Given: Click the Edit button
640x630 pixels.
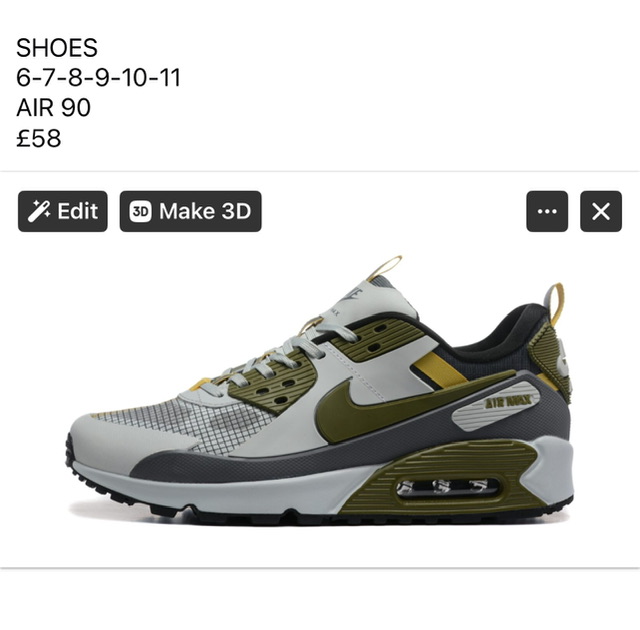Looking at the screenshot, I should (63, 211).
